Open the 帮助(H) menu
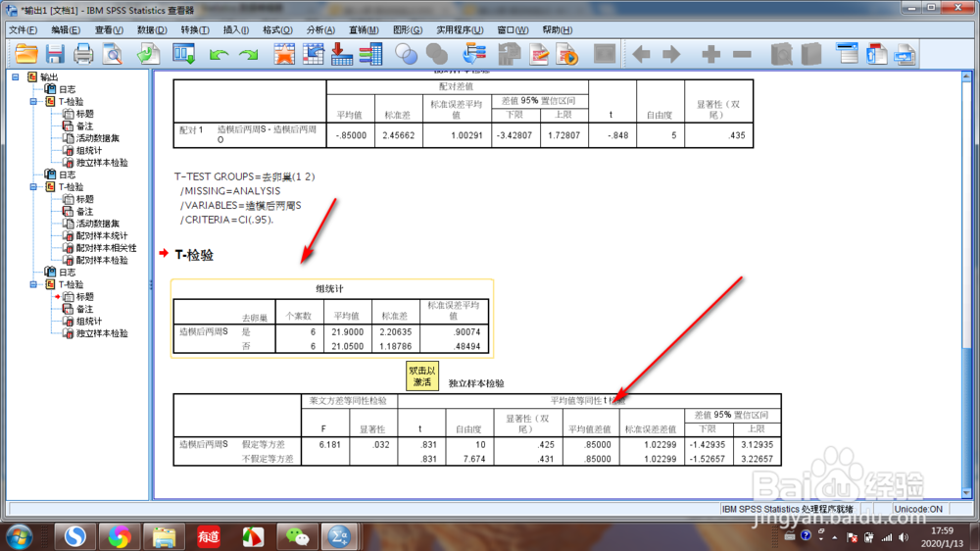 (558, 30)
